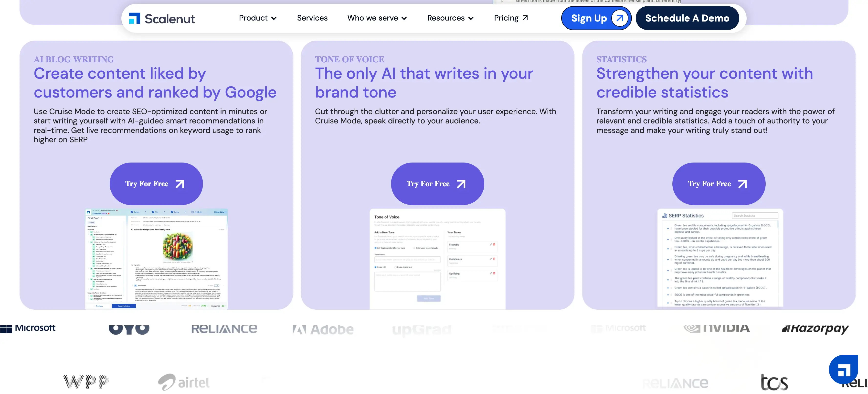Image resolution: width=868 pixels, height=394 pixels.
Task: Click the circular arrow icon in Sign Up
Action: (x=620, y=18)
